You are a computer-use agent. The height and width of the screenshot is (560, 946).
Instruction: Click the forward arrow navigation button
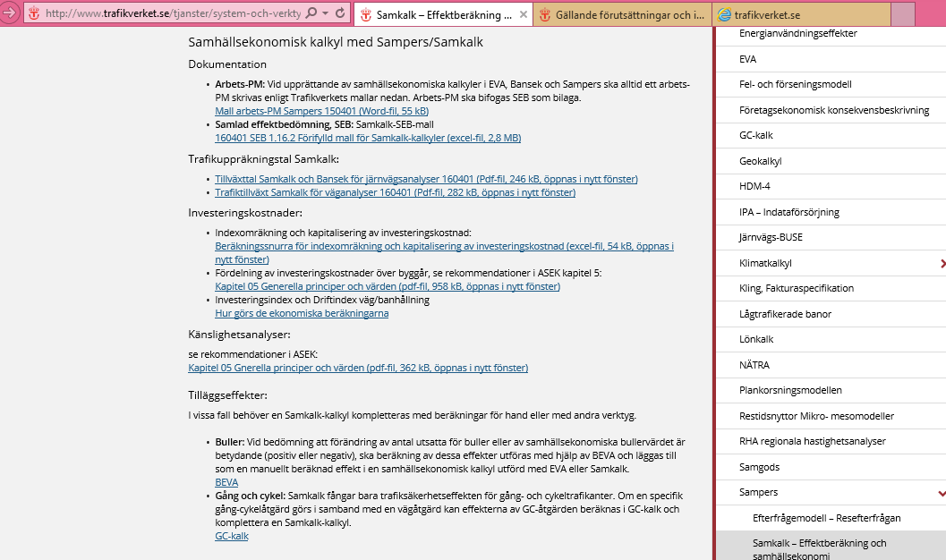(x=8, y=13)
